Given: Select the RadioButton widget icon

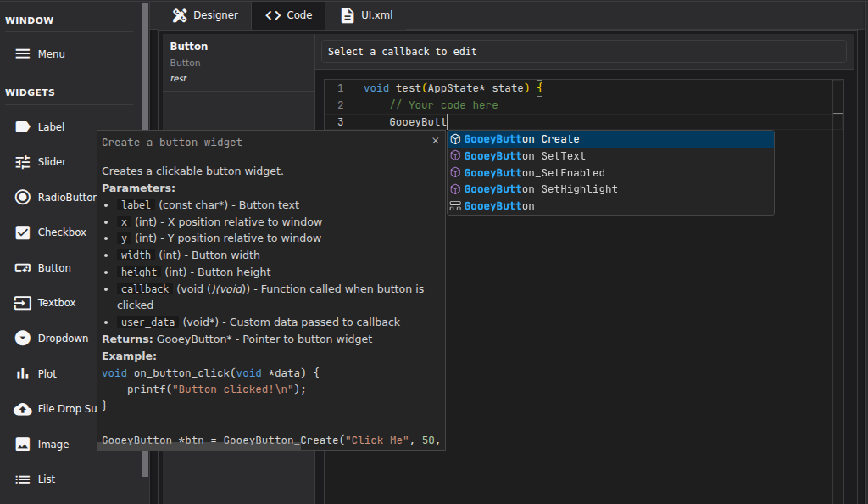Looking at the screenshot, I should 23,197.
